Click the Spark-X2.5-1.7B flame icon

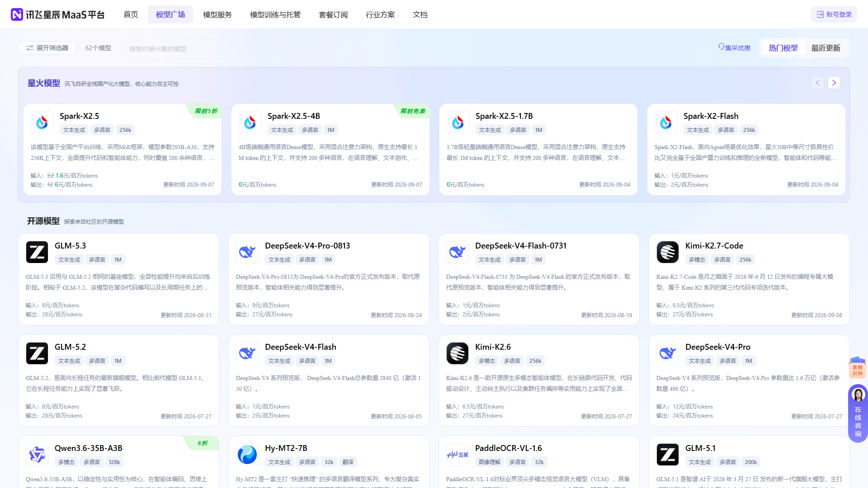pos(458,122)
